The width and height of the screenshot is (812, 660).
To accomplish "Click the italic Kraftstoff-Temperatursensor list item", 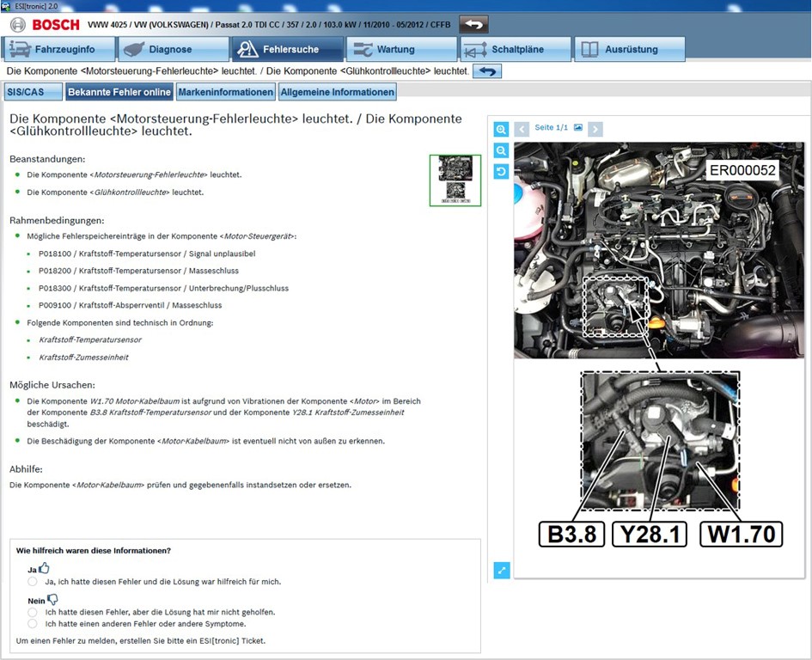I will [90, 339].
